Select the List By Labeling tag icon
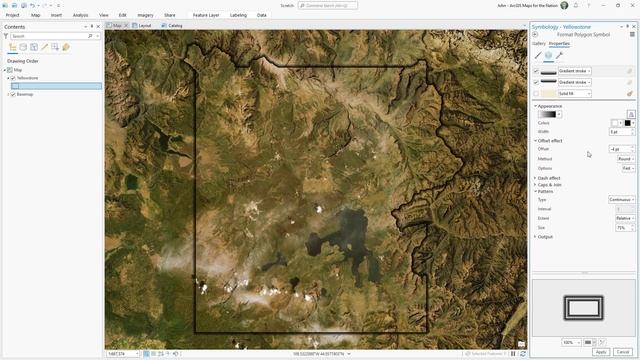This screenshot has height=360, width=640. pos(66,47)
